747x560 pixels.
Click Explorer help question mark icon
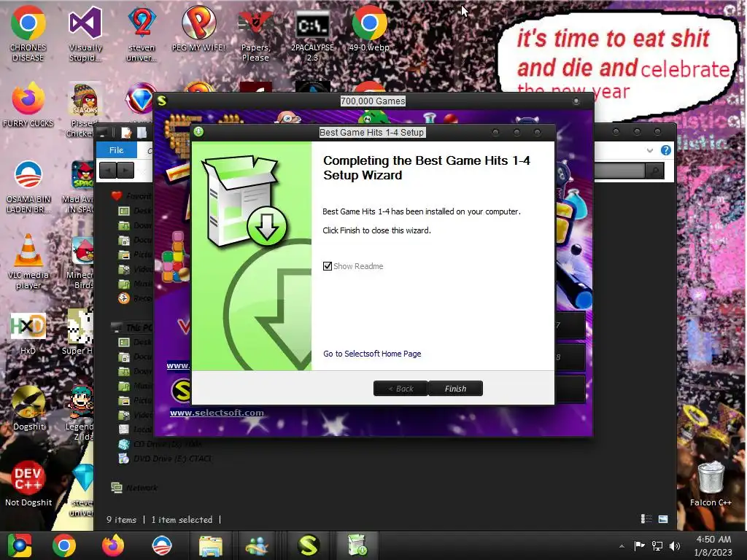665,150
